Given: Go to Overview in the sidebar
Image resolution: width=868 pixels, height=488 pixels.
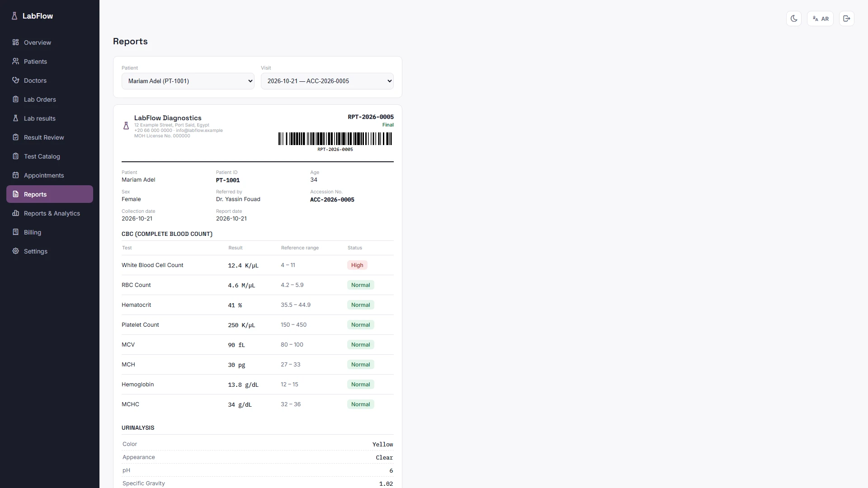Looking at the screenshot, I should click(x=50, y=42).
